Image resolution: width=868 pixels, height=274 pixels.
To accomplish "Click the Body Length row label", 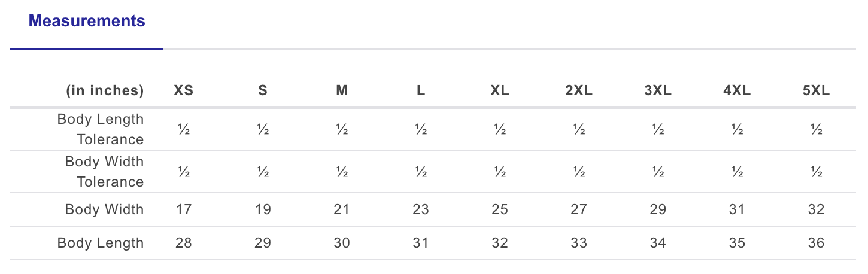I will point(101,243).
